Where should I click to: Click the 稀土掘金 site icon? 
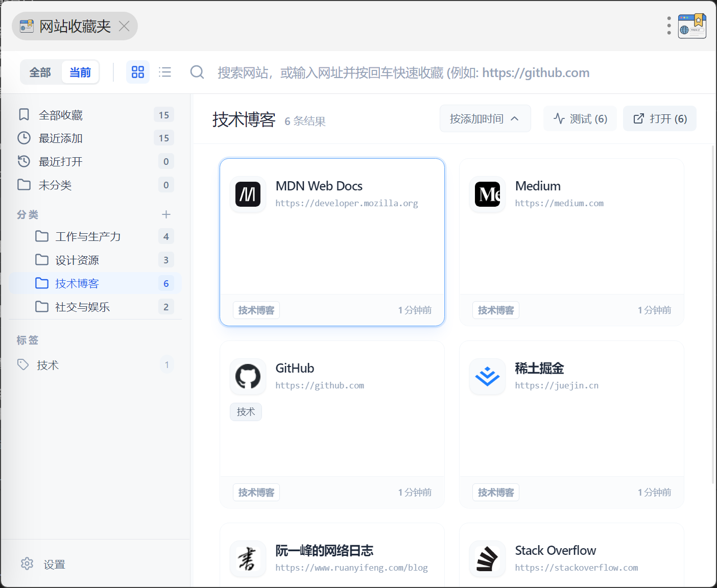coord(487,377)
